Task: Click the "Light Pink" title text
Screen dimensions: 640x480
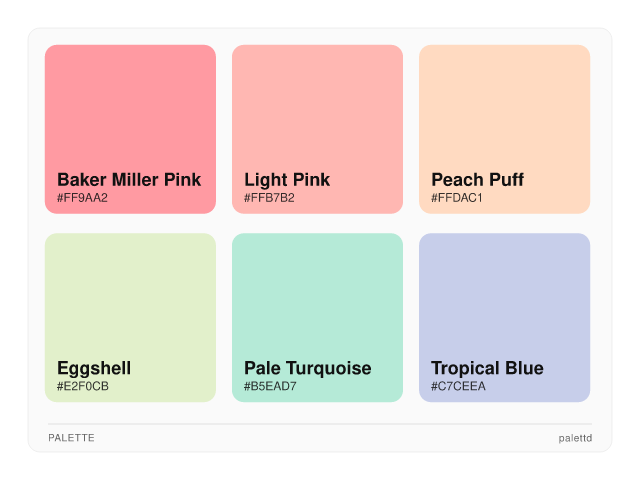Action: 287,180
